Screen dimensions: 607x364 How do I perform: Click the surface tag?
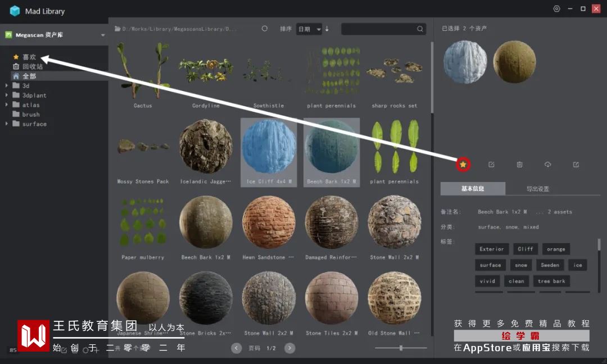491,265
